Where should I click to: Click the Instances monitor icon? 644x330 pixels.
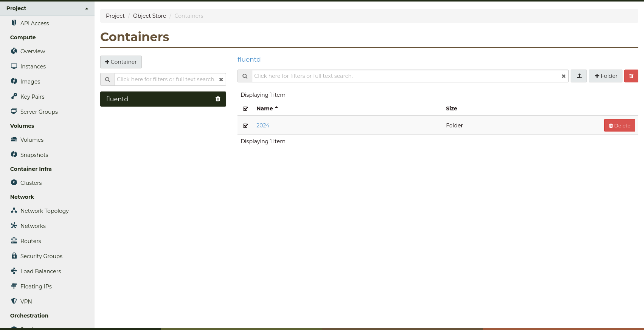click(x=14, y=66)
